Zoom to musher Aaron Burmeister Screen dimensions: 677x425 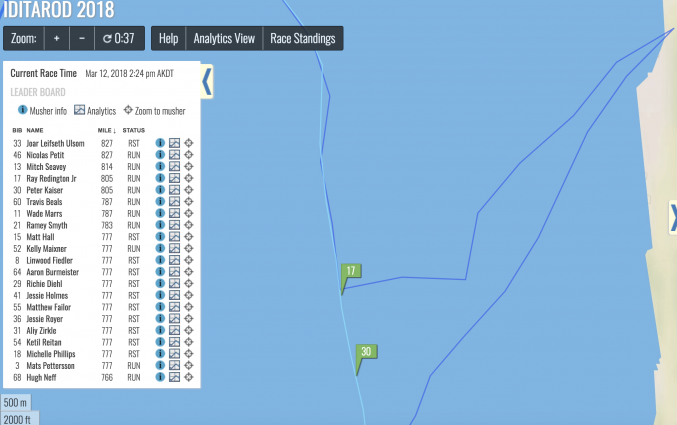(189, 272)
